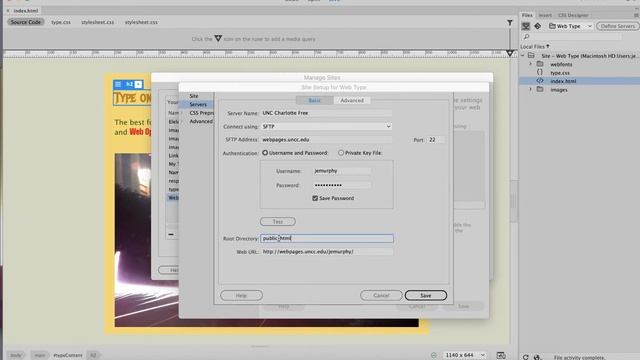
Task: Click the Password field
Action: (342, 185)
